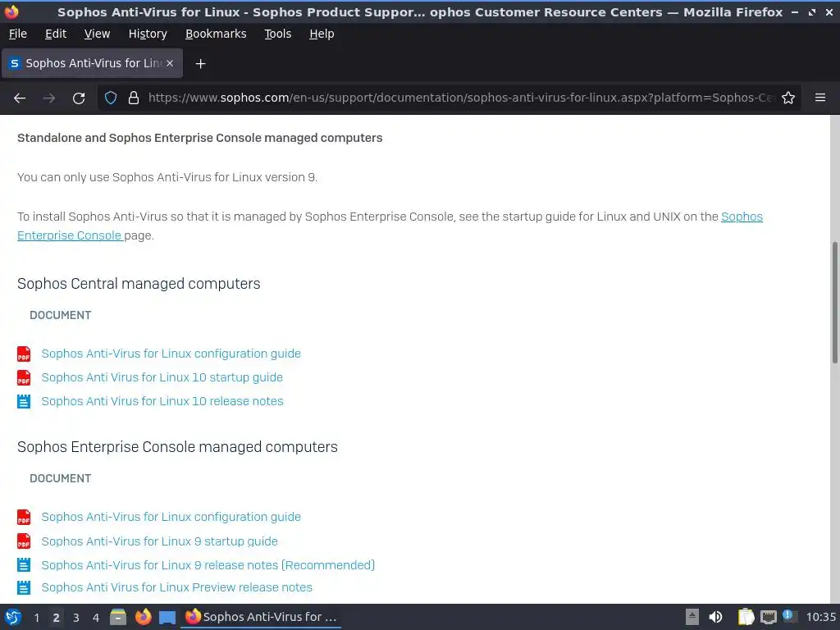Open the clipboard manager tray icon
The width and height of the screenshot is (840, 630).
pyautogui.click(x=746, y=617)
